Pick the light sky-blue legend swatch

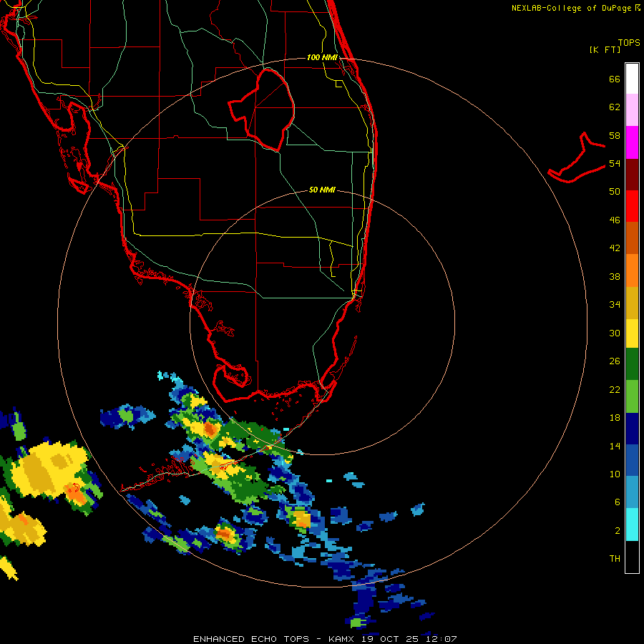632,492
